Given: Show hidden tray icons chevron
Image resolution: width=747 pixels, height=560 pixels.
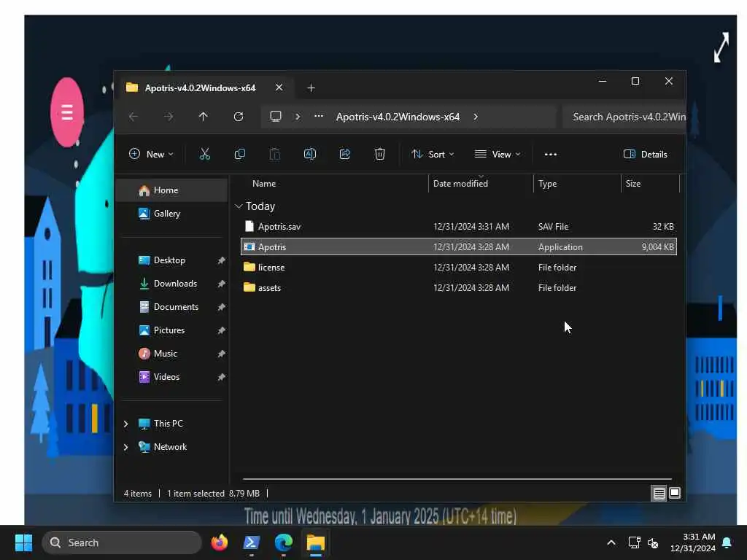Looking at the screenshot, I should 611,542.
